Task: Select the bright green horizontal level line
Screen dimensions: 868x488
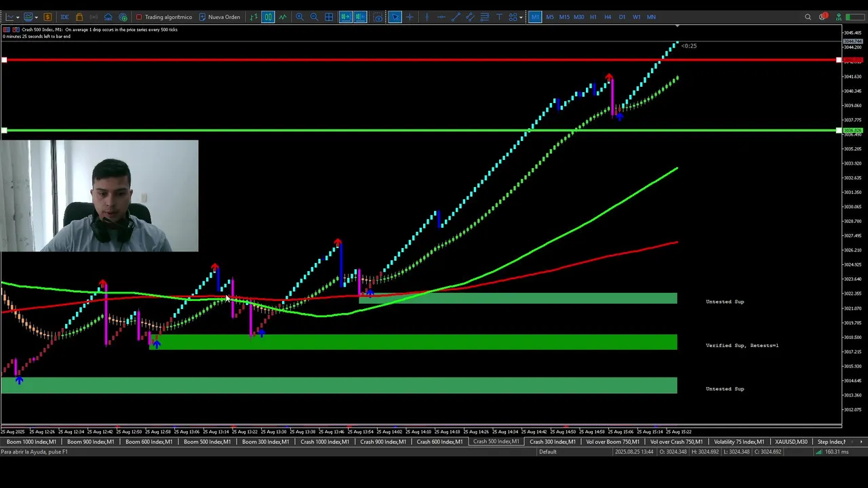Action: tap(420, 130)
